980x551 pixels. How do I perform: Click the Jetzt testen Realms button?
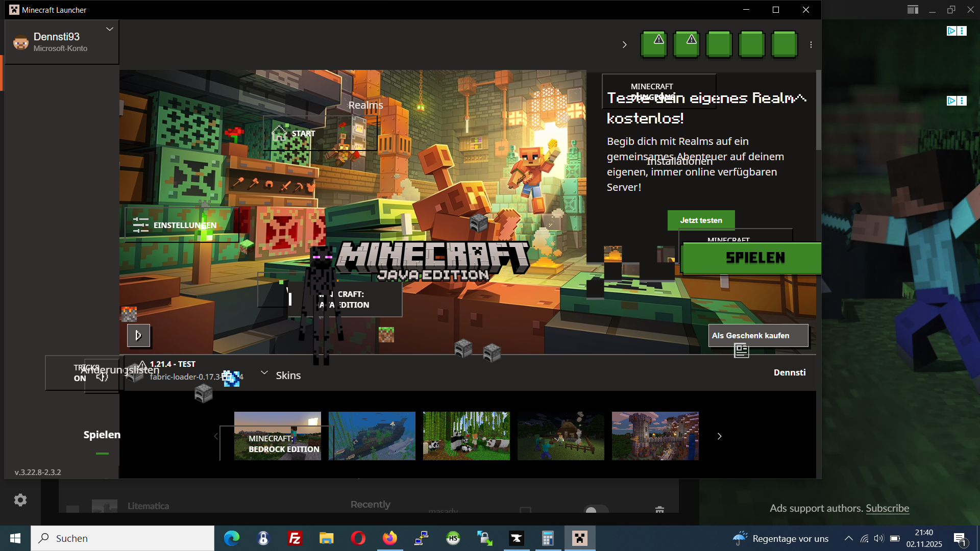(x=701, y=220)
